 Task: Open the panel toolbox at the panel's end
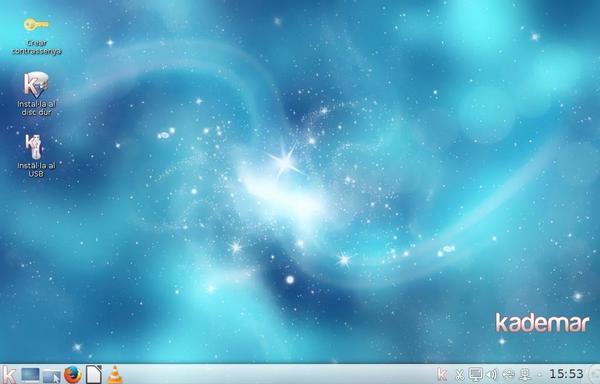point(595,374)
